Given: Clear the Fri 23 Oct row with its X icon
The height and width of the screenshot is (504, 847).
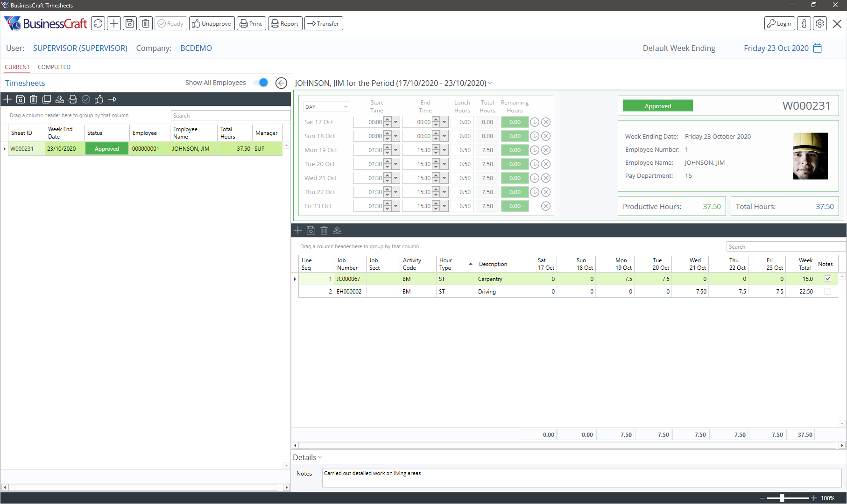Looking at the screenshot, I should point(546,206).
